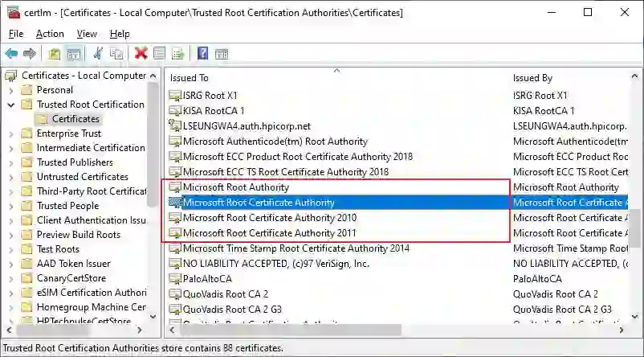
Task: Select the CanaryCertStore node
Action: click(x=71, y=278)
